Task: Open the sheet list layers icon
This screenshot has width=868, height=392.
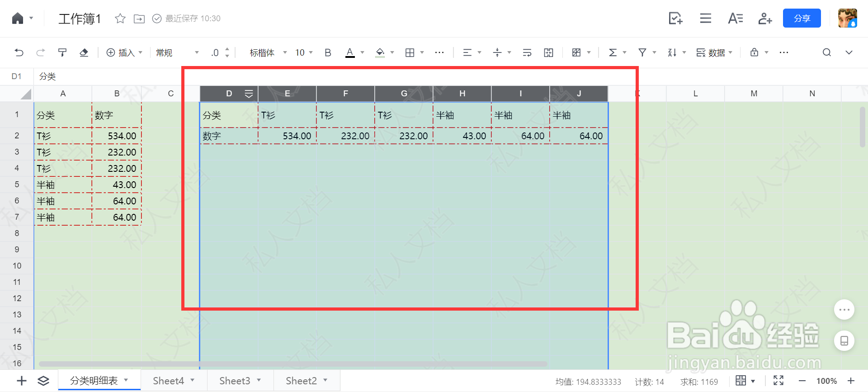Action: [x=43, y=381]
